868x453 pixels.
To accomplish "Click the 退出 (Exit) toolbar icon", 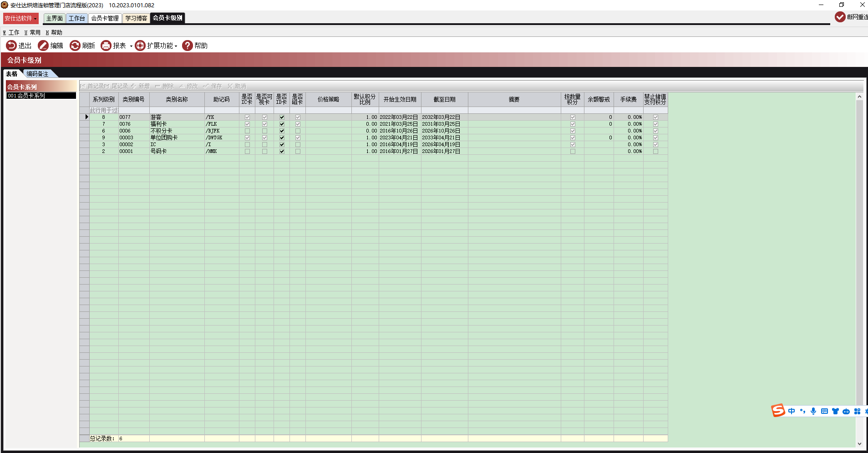I will [11, 46].
